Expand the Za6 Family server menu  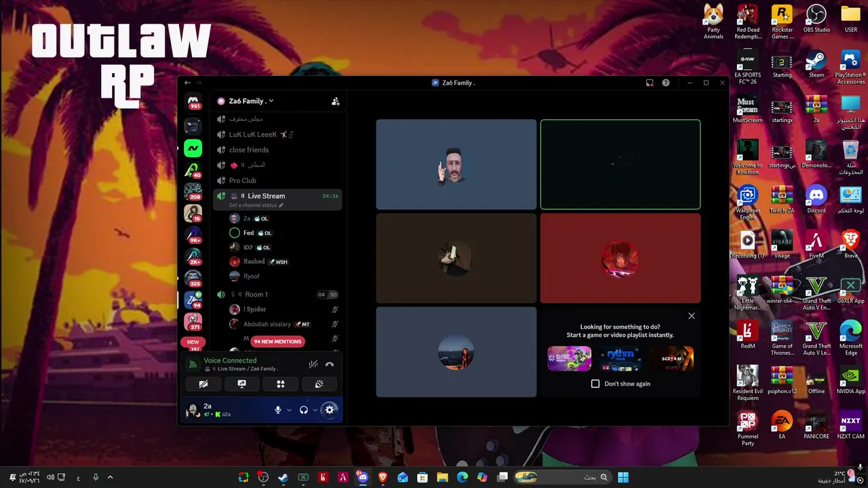coord(252,101)
